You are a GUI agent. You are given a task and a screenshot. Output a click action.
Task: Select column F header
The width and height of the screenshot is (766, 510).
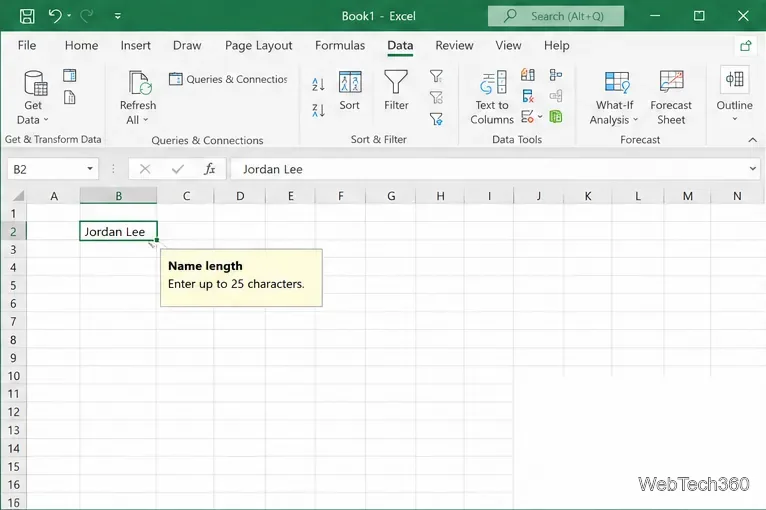340,196
